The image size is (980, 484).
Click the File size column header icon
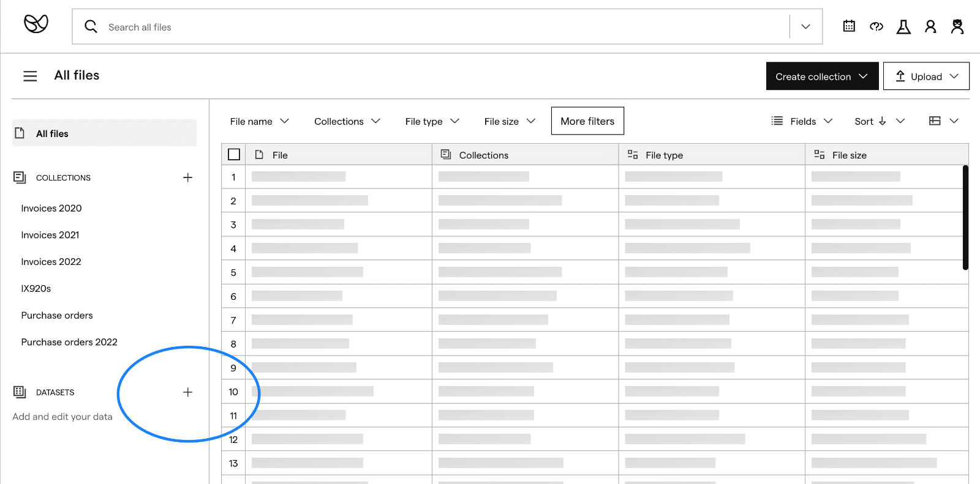pyautogui.click(x=820, y=155)
